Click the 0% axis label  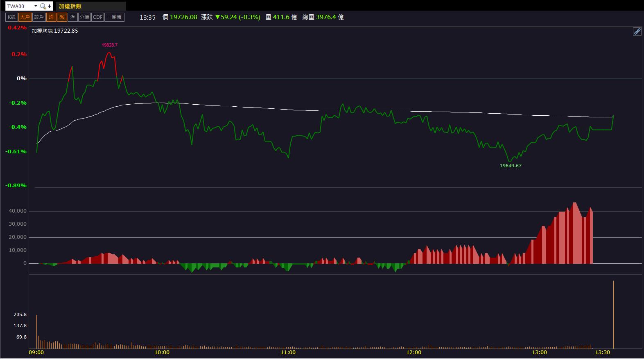tap(22, 79)
